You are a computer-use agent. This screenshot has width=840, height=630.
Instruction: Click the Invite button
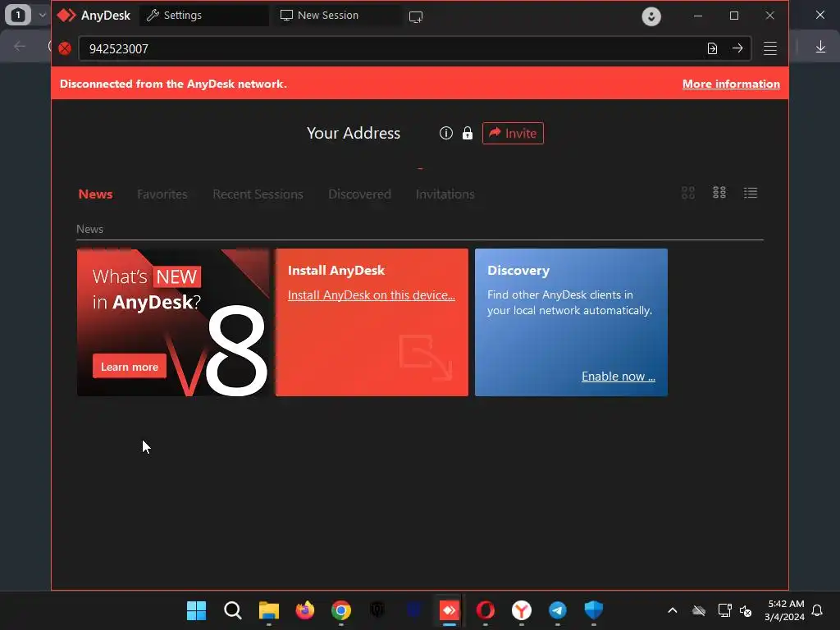[x=513, y=134]
